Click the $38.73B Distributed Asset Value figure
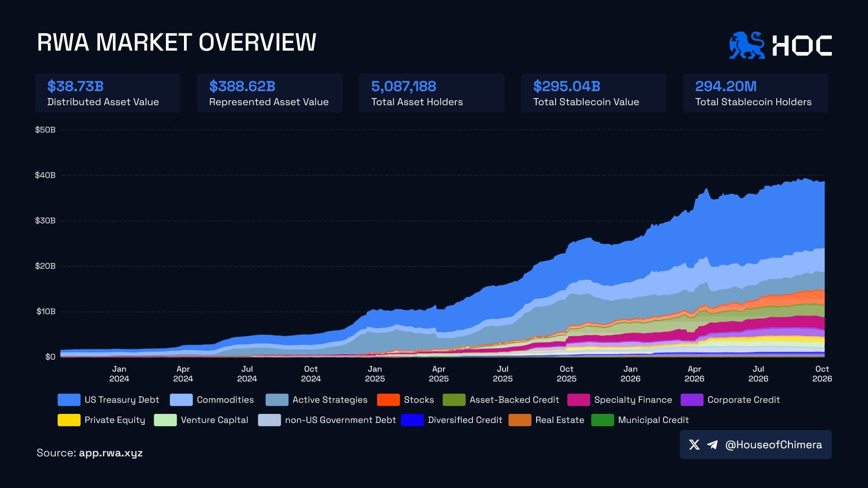 click(x=75, y=86)
